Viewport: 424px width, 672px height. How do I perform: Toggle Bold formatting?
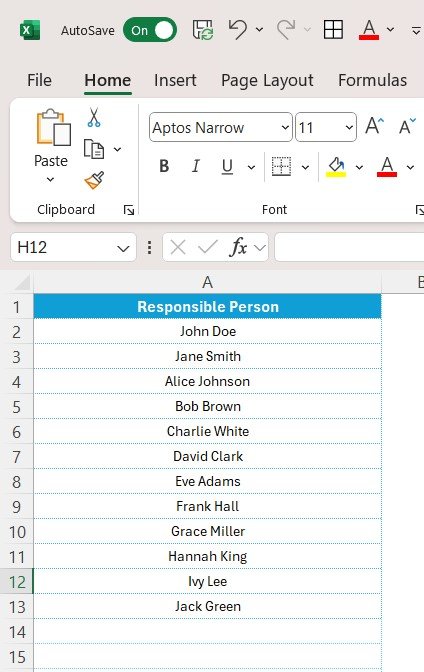coord(164,166)
